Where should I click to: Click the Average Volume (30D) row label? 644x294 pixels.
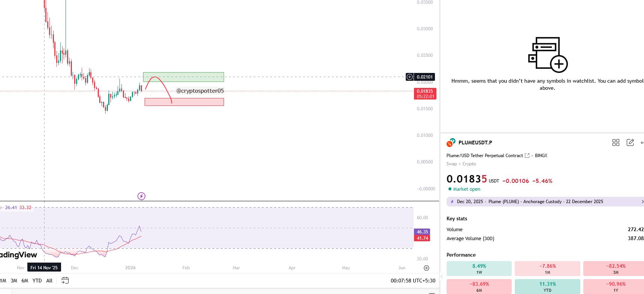(470, 238)
